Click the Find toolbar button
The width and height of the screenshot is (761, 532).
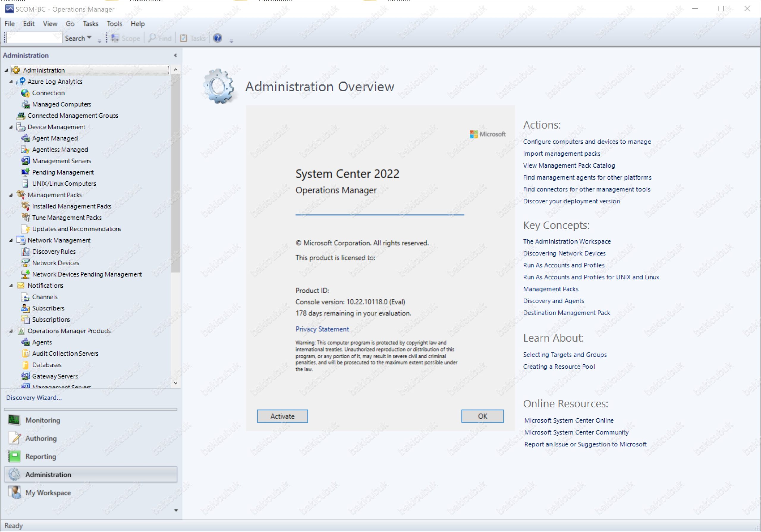160,38
